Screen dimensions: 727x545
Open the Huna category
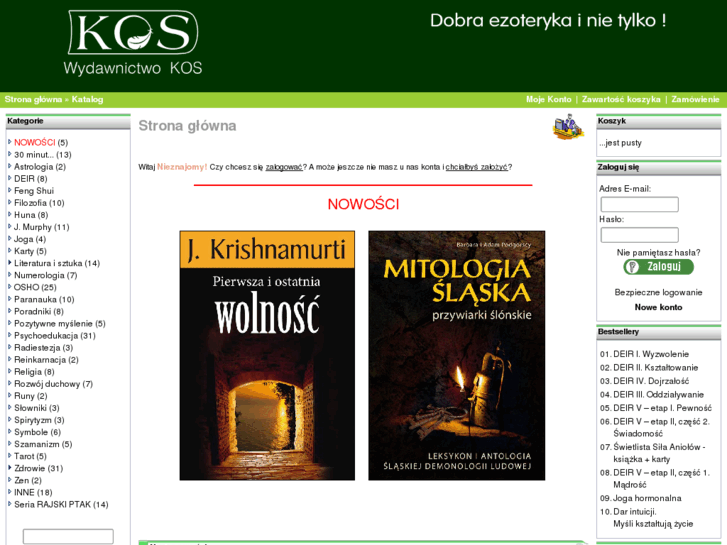click(25, 215)
